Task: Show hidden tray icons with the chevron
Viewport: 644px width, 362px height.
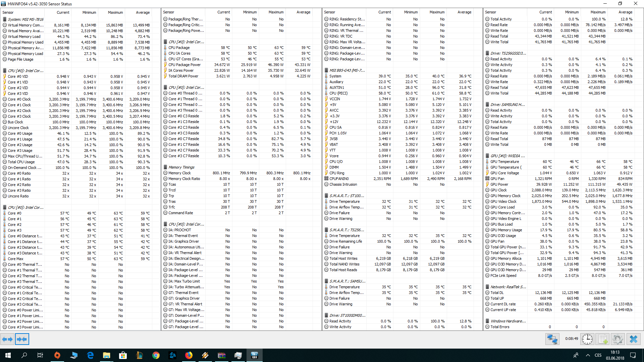Action: point(588,355)
